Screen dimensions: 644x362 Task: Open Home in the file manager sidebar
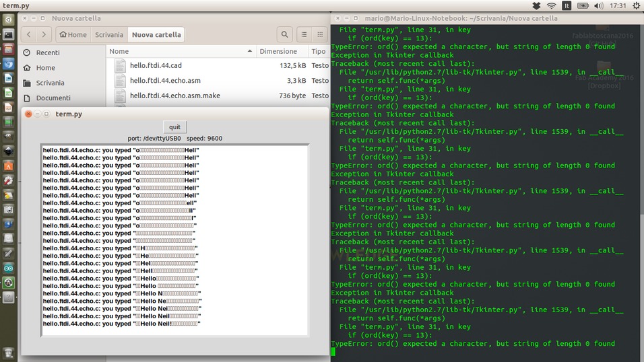tap(45, 68)
